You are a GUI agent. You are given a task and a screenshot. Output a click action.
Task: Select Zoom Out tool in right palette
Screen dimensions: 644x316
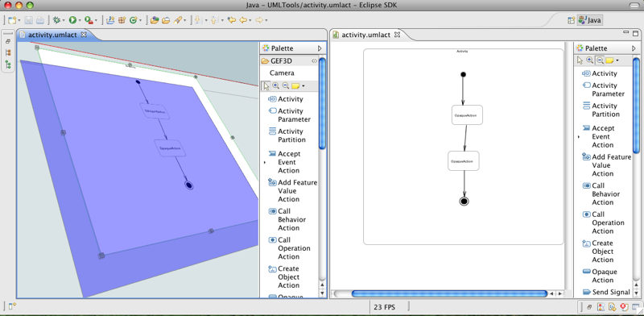(600, 60)
